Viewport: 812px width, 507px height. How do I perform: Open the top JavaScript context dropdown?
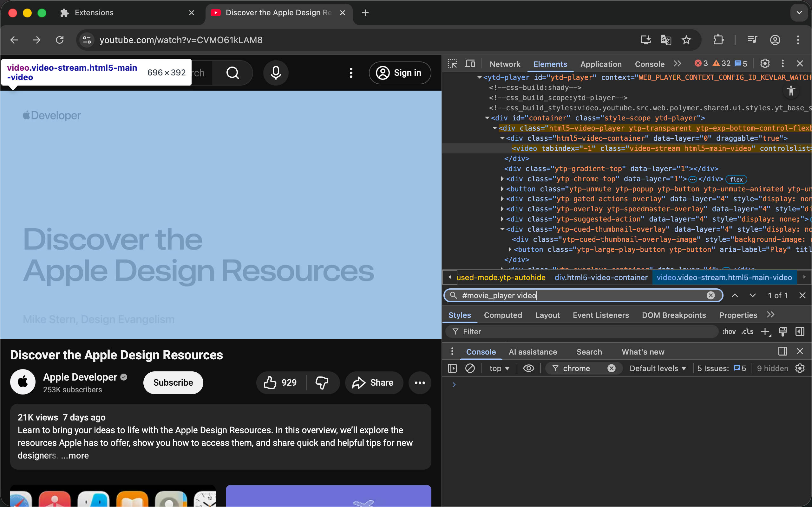click(499, 368)
